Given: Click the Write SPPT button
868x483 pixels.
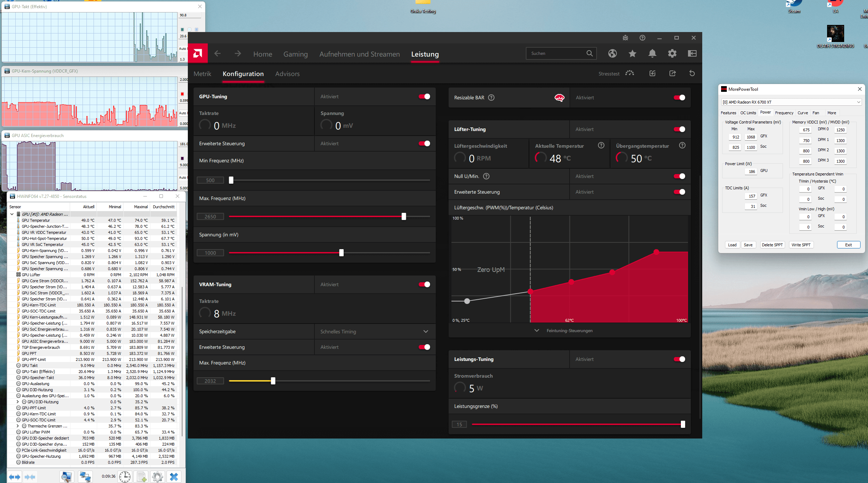Looking at the screenshot, I should pyautogui.click(x=801, y=245).
